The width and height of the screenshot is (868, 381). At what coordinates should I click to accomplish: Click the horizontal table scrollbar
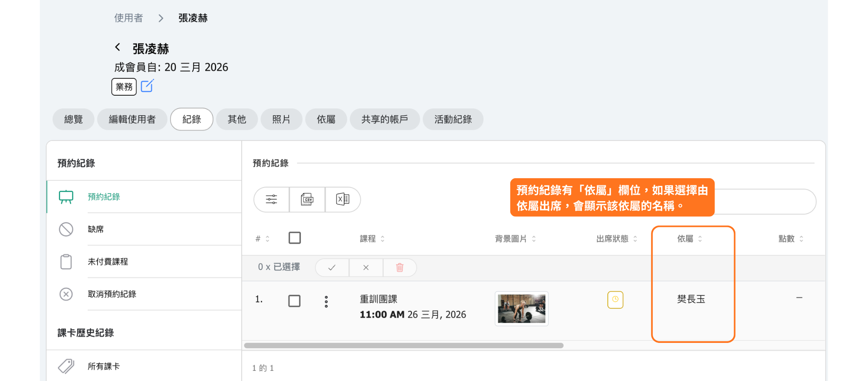click(403, 345)
